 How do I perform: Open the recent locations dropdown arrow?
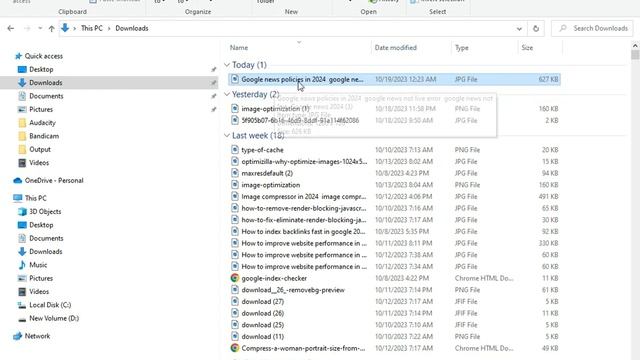[x=40, y=28]
